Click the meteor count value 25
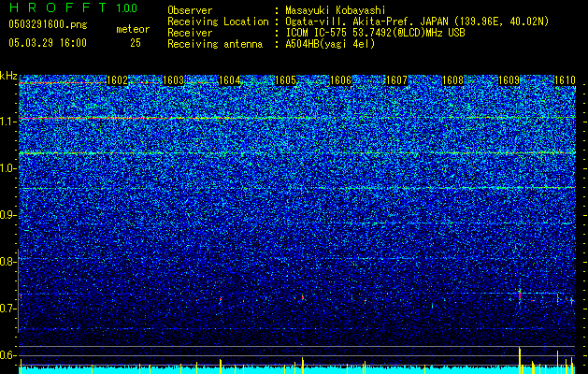This screenshot has width=588, height=374. point(136,43)
